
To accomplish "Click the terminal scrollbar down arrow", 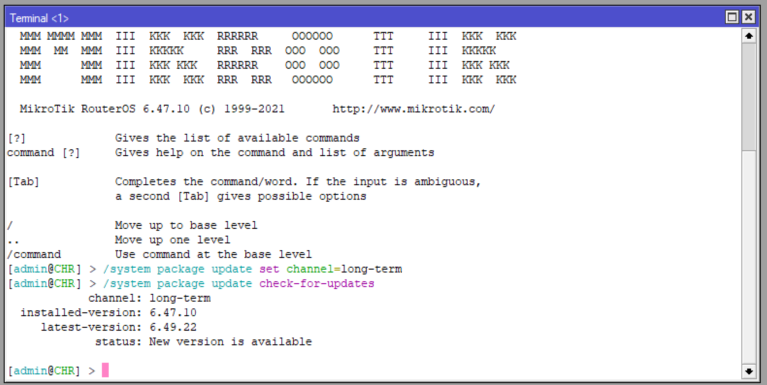I will (749, 371).
